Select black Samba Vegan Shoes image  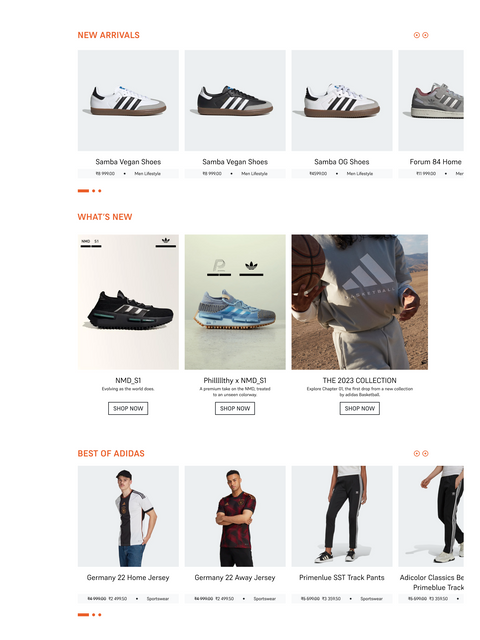click(x=235, y=100)
